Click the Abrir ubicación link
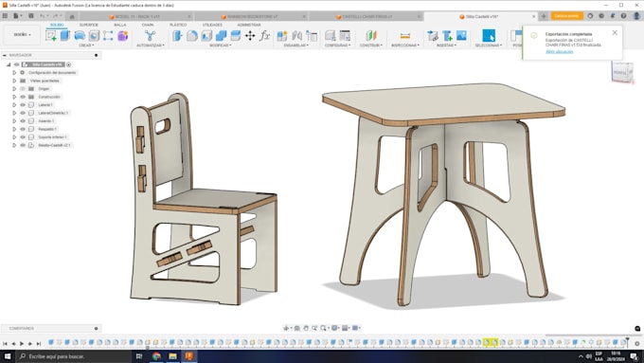Screen dimensions: 644x363 [x=559, y=52]
